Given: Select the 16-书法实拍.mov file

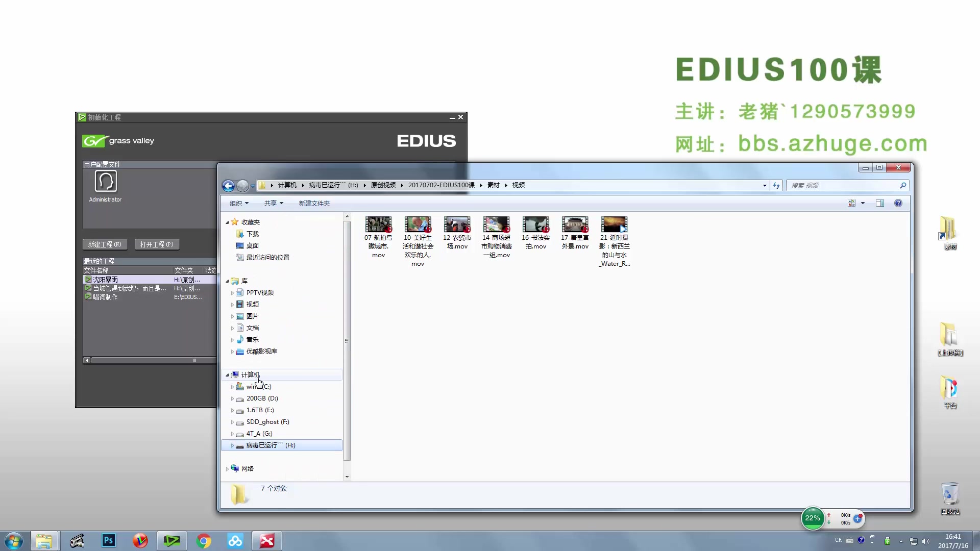Looking at the screenshot, I should pyautogui.click(x=535, y=233).
